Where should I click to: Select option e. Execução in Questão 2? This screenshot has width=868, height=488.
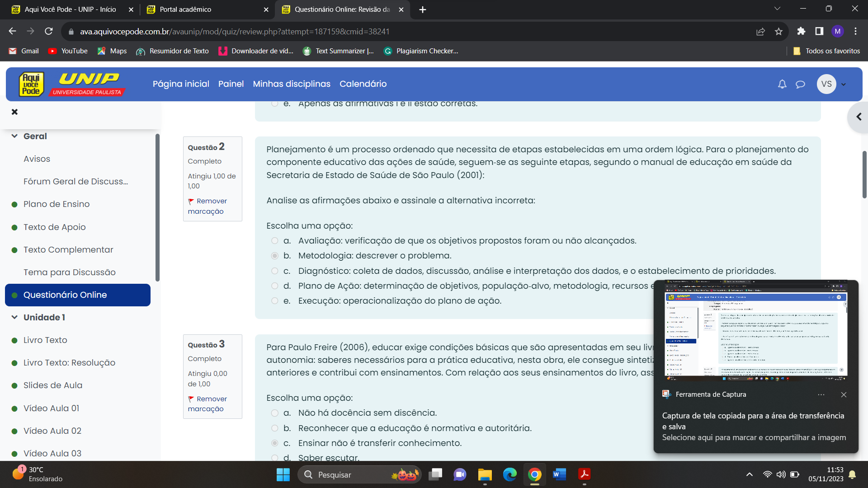click(274, 301)
